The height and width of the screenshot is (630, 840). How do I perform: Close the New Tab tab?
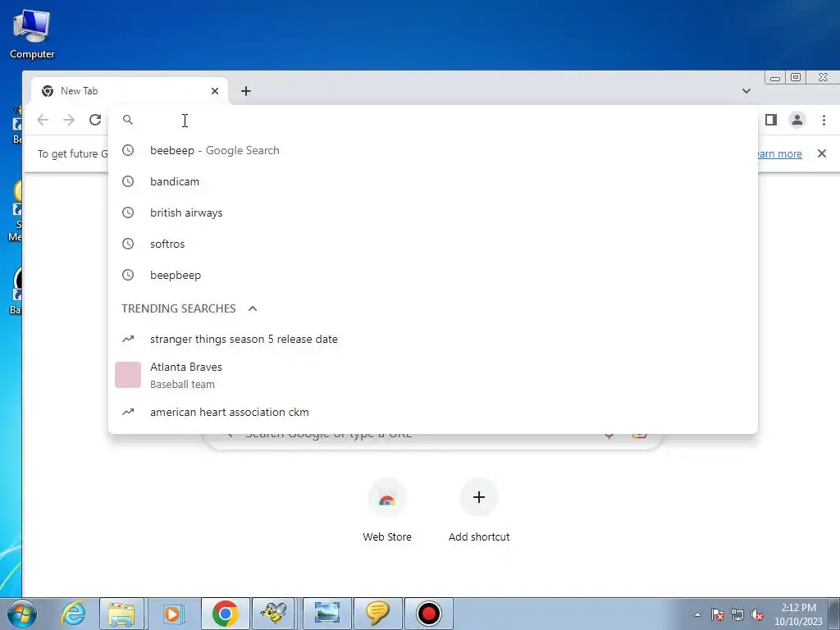coord(215,91)
